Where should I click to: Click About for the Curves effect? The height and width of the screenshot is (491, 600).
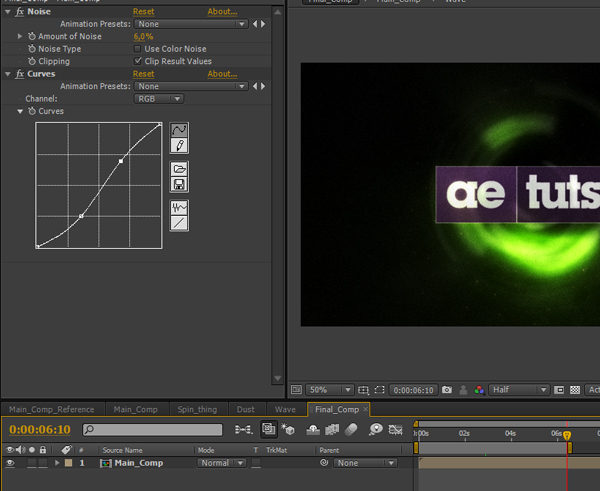pyautogui.click(x=222, y=74)
